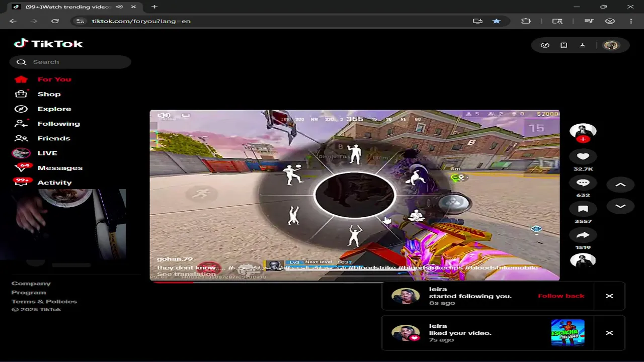Bookmark this page with the star icon
644x362 pixels.
click(496, 21)
